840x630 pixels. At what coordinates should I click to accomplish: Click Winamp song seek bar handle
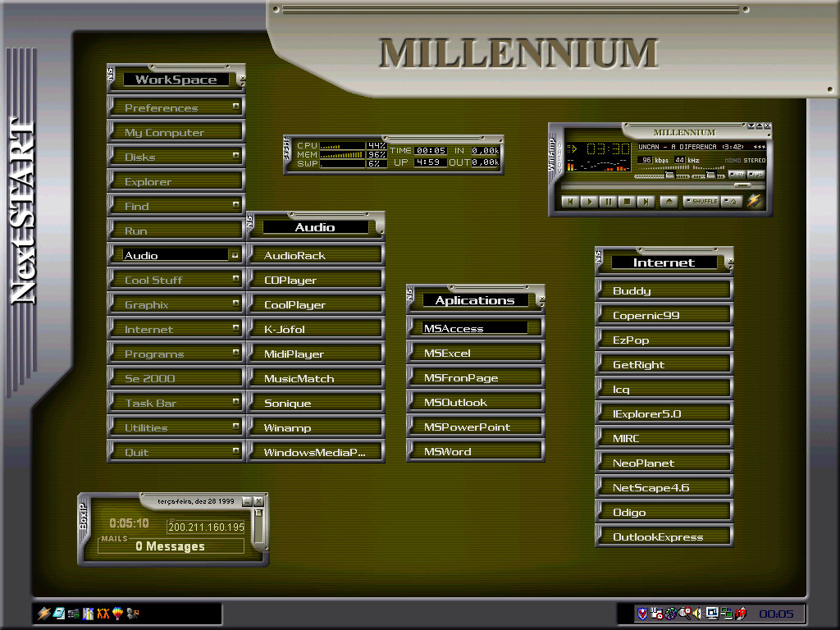742,185
